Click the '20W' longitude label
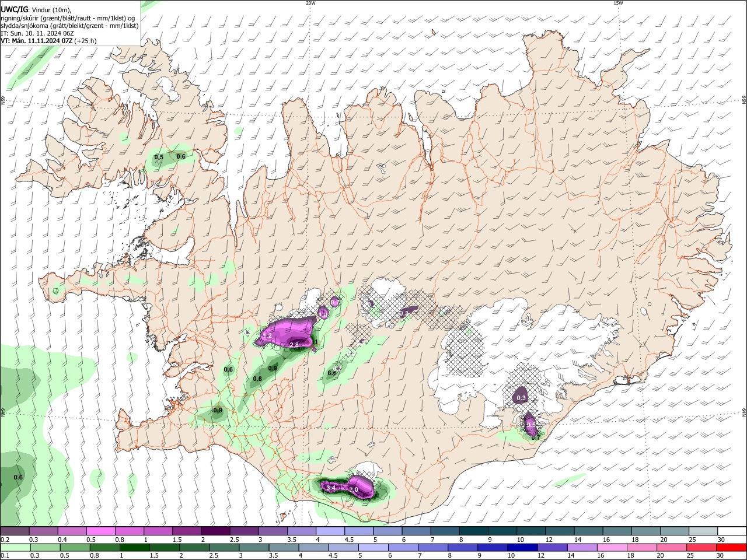Viewport: 747px width, 560px height. (x=310, y=3)
